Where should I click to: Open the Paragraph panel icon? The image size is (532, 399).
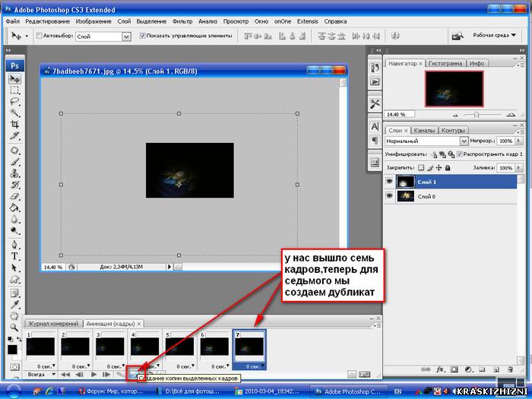coord(375,140)
